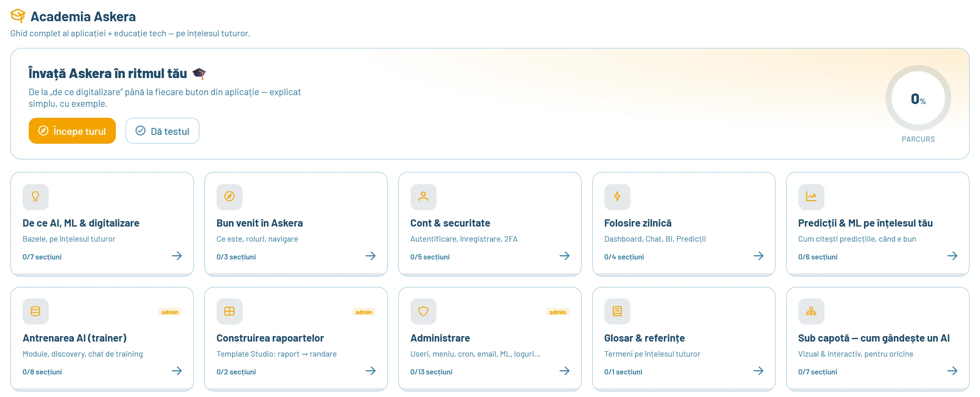The image size is (980, 397).
Task: Click the 0/4 secțiuni counter
Action: (x=624, y=257)
